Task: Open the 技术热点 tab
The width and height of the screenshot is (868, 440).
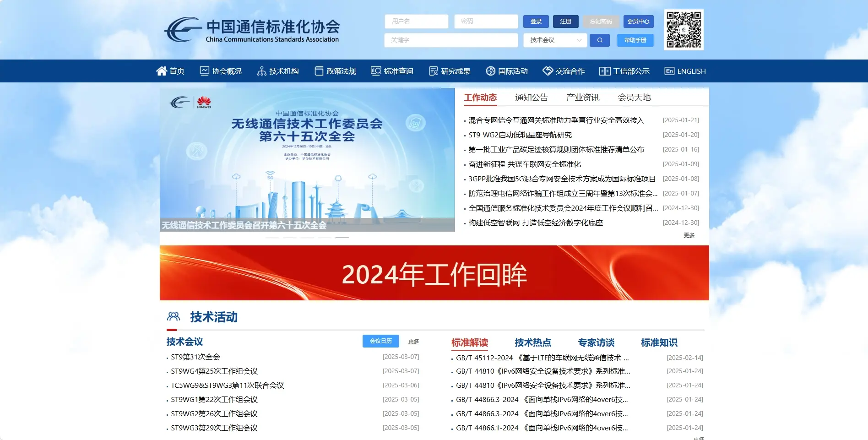Action: (x=532, y=342)
